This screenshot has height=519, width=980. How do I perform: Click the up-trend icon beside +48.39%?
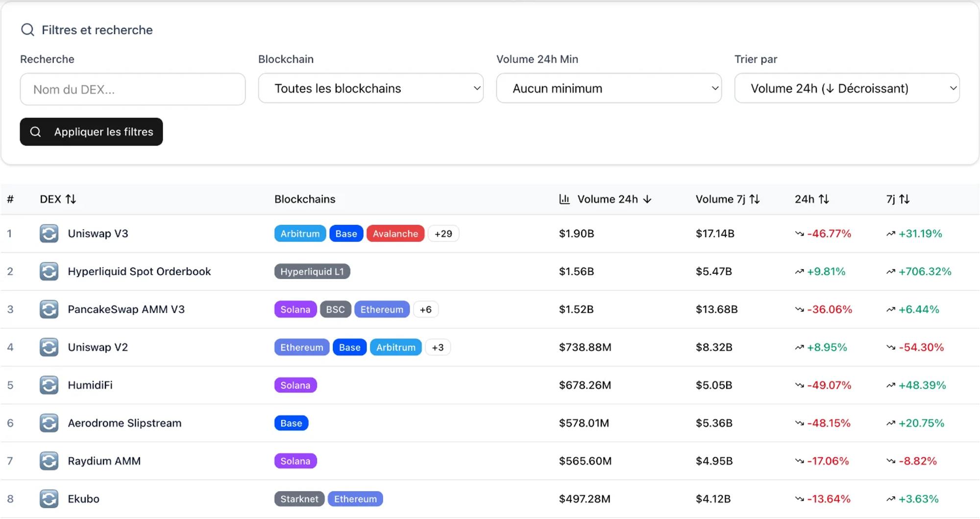tap(891, 386)
